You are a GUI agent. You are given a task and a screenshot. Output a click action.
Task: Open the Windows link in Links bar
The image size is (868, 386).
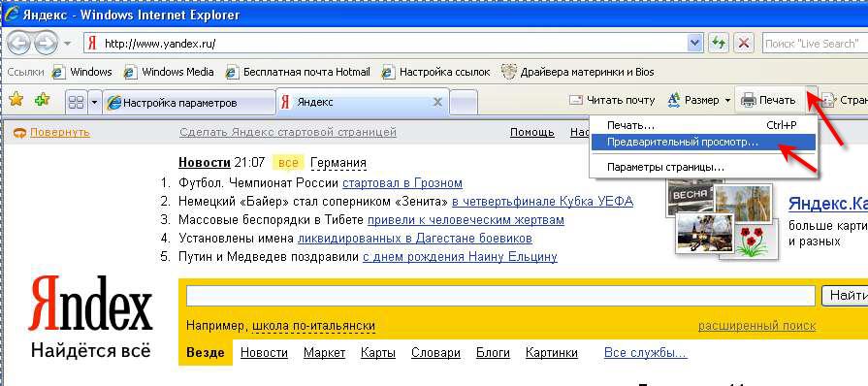pos(81,72)
